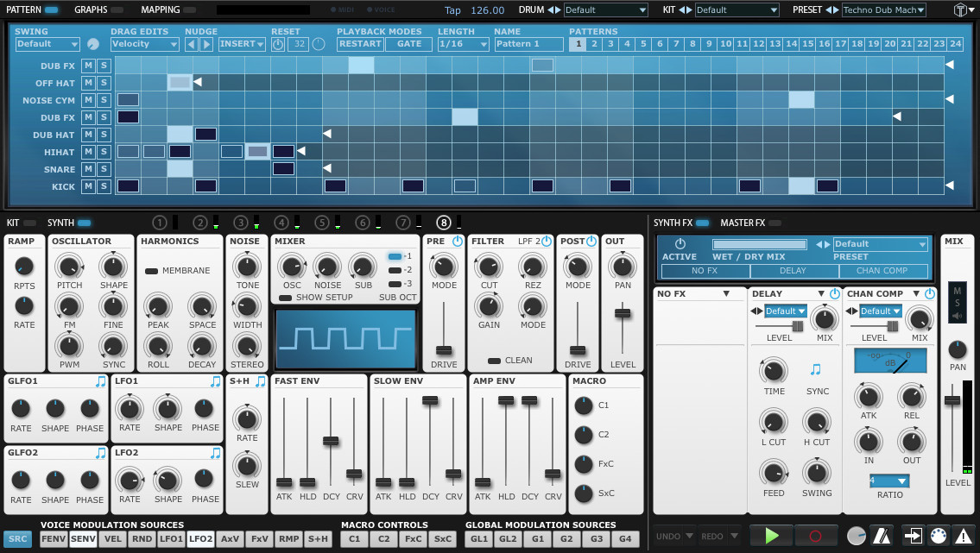Toggle the DELAY effect power icon
Screen dimensions: 980x553
click(834, 293)
